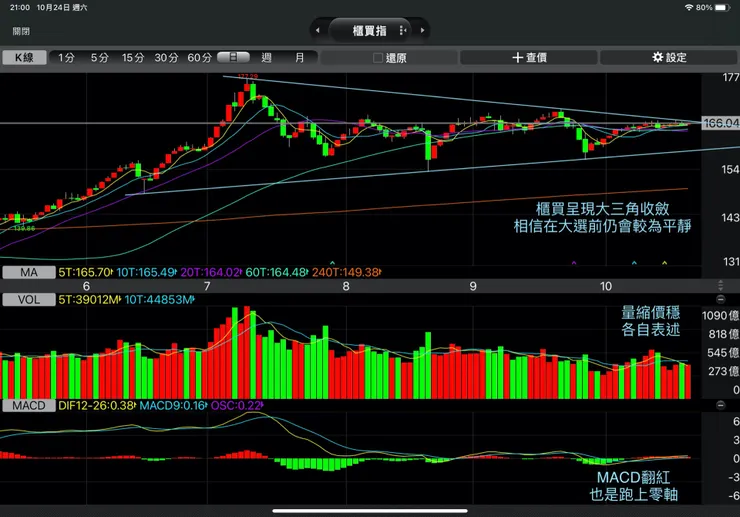Tap the DIF12-26:0.38 value
740x517 pixels.
tap(97, 406)
